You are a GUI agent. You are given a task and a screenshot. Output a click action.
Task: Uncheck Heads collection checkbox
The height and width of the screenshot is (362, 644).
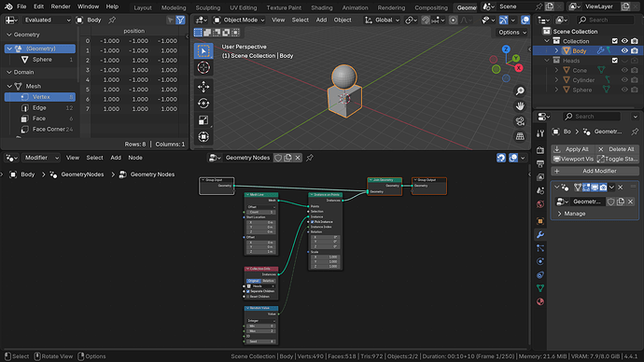coord(615,61)
